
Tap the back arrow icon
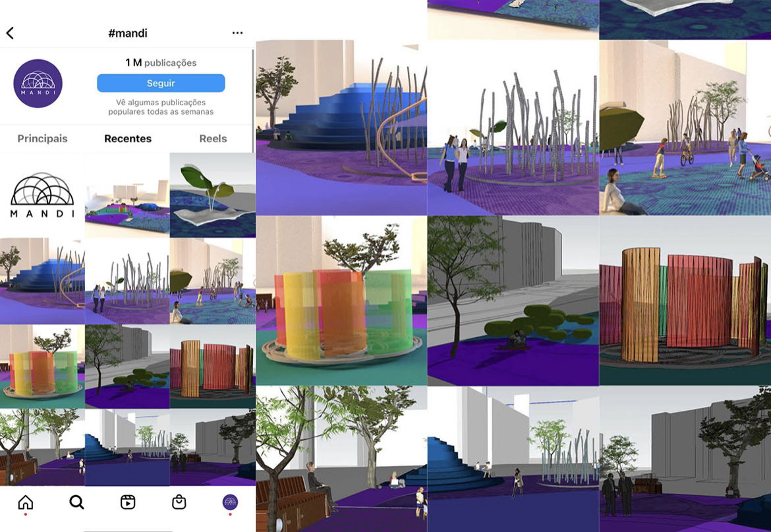tap(10, 33)
